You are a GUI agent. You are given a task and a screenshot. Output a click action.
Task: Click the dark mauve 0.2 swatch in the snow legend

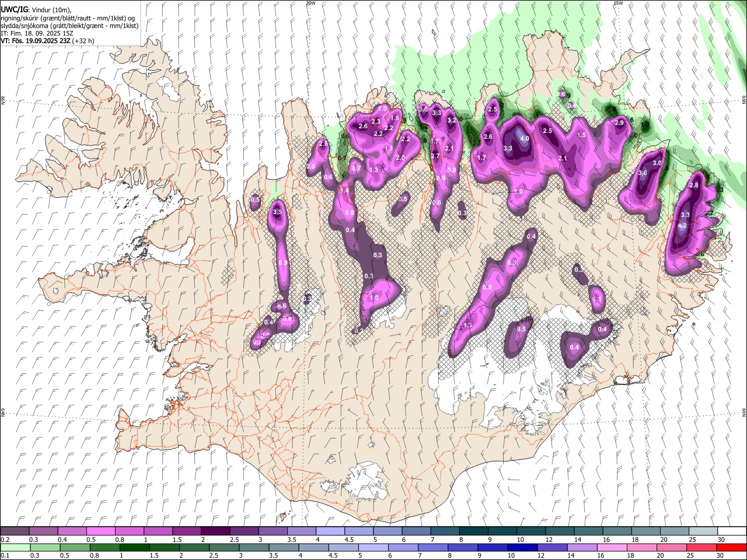(x=15, y=531)
